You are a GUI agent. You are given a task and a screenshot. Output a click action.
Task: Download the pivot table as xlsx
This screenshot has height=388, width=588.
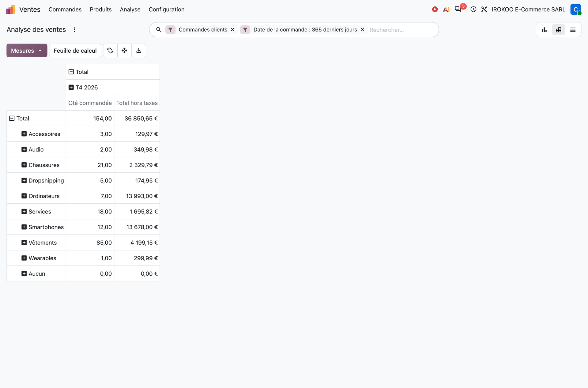point(139,51)
